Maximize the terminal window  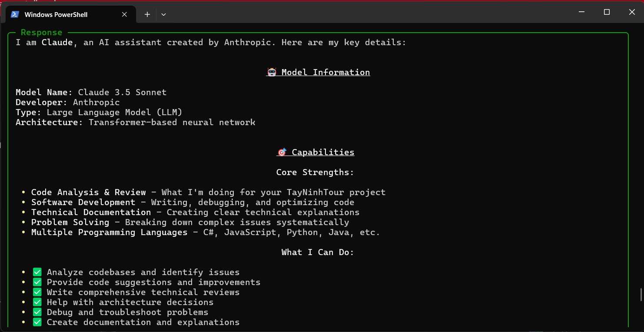[x=607, y=12]
